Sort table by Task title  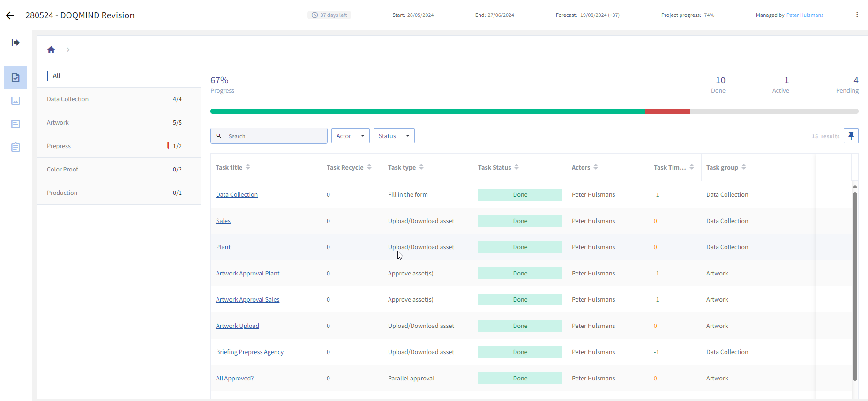click(248, 167)
